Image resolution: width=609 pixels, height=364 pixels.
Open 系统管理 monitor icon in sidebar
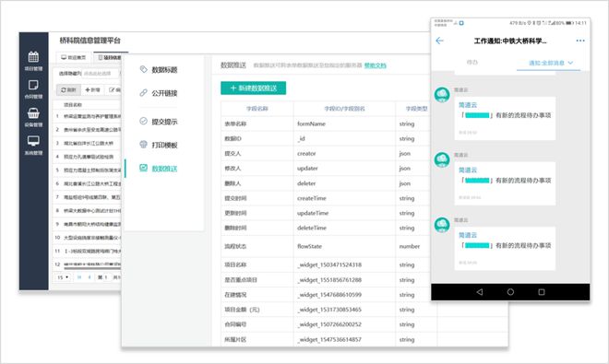pos(33,141)
